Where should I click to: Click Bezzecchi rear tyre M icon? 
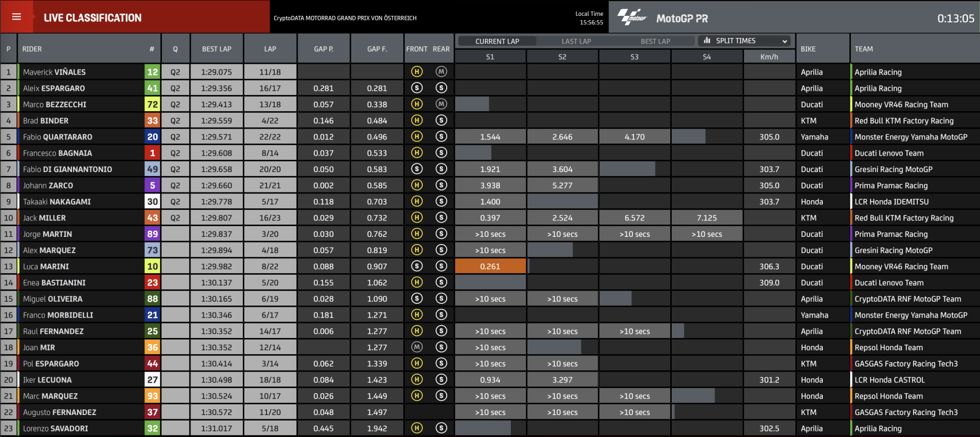pyautogui.click(x=442, y=104)
